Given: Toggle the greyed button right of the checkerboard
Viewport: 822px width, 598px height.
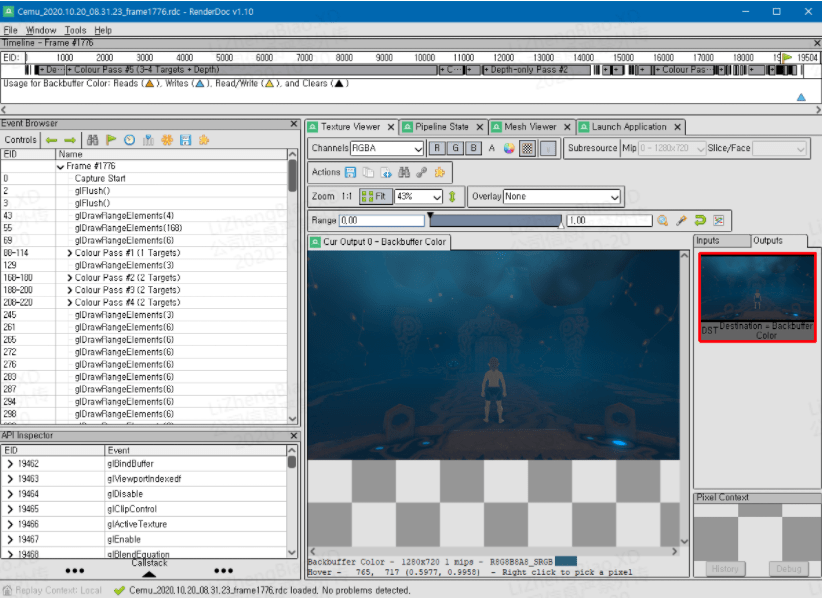Looking at the screenshot, I should click(x=548, y=148).
